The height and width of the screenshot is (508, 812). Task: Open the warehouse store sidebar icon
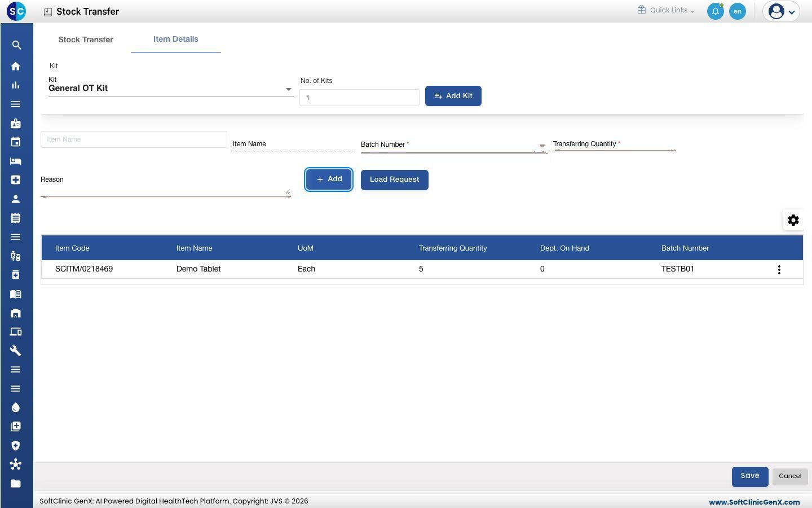point(16,313)
